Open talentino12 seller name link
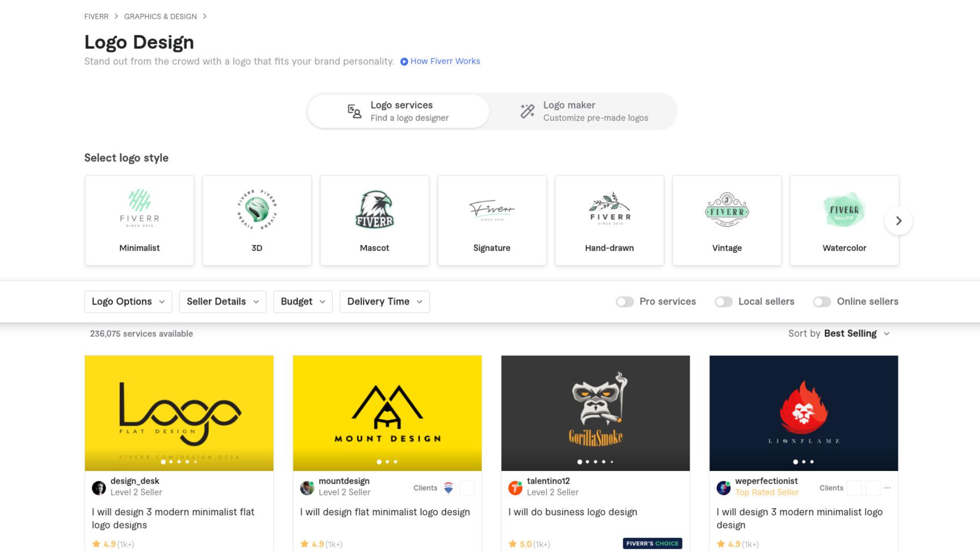Viewport: 980px width, 551px height. tap(548, 481)
